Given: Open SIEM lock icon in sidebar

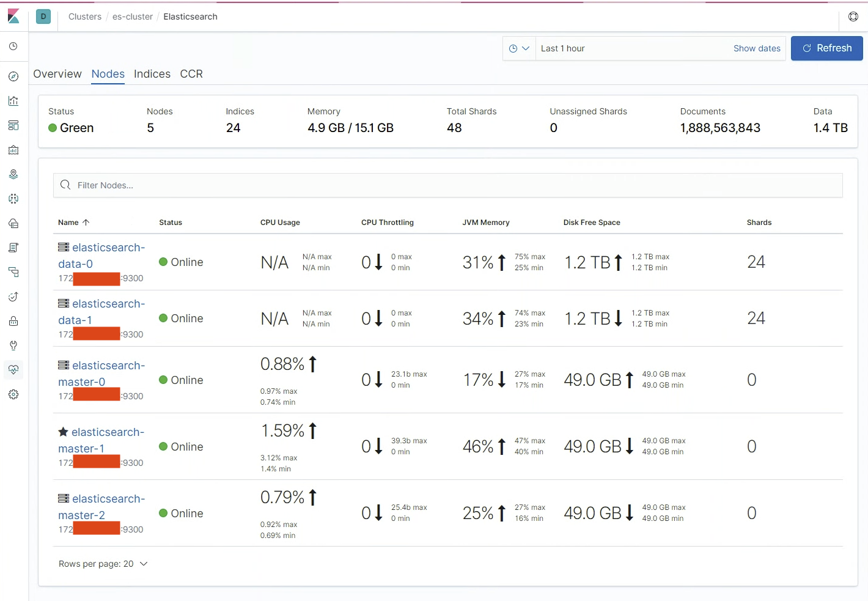Looking at the screenshot, I should click(x=13, y=321).
